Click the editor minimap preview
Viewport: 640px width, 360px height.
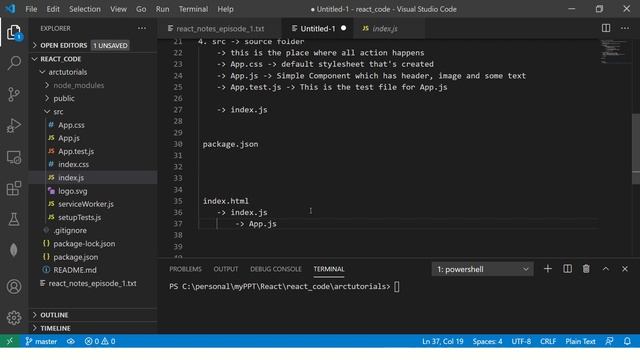(x=615, y=51)
